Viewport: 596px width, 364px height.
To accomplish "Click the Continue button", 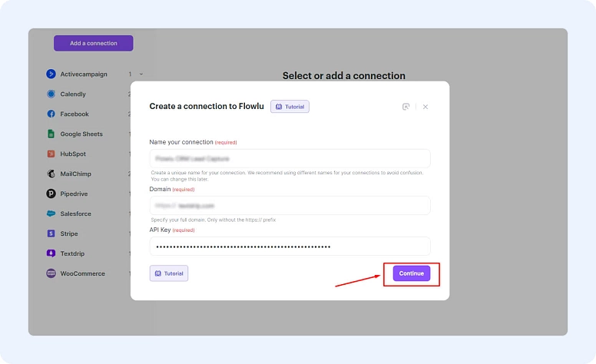I will [412, 273].
